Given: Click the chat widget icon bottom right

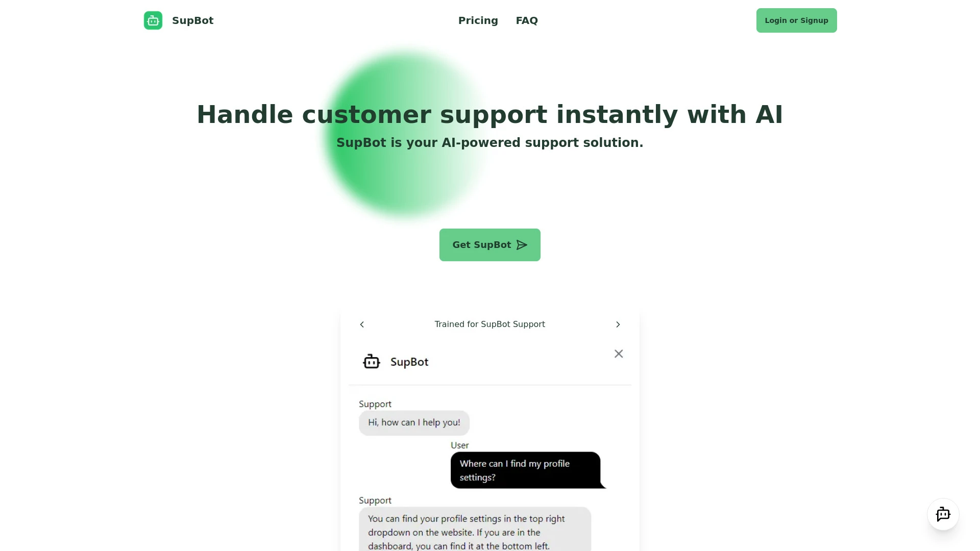Looking at the screenshot, I should point(942,514).
